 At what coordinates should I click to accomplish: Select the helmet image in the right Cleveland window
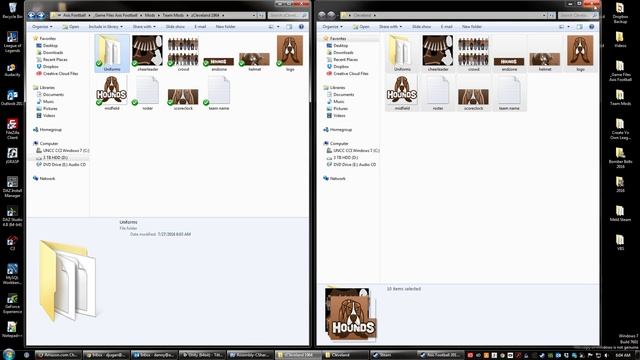545,61
